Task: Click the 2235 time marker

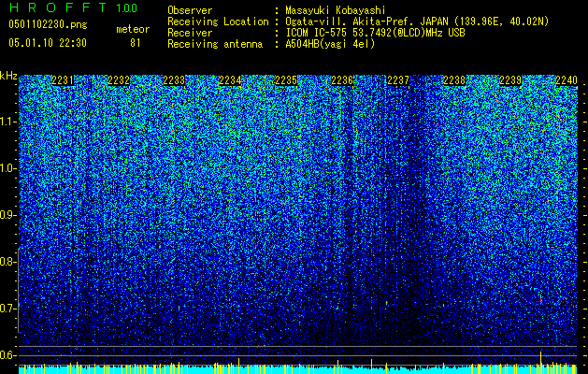Action: click(x=286, y=80)
